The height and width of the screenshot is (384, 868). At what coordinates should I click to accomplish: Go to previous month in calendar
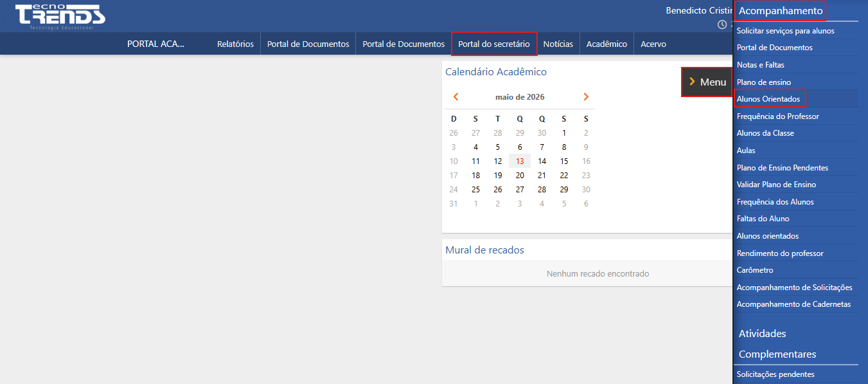click(x=456, y=97)
